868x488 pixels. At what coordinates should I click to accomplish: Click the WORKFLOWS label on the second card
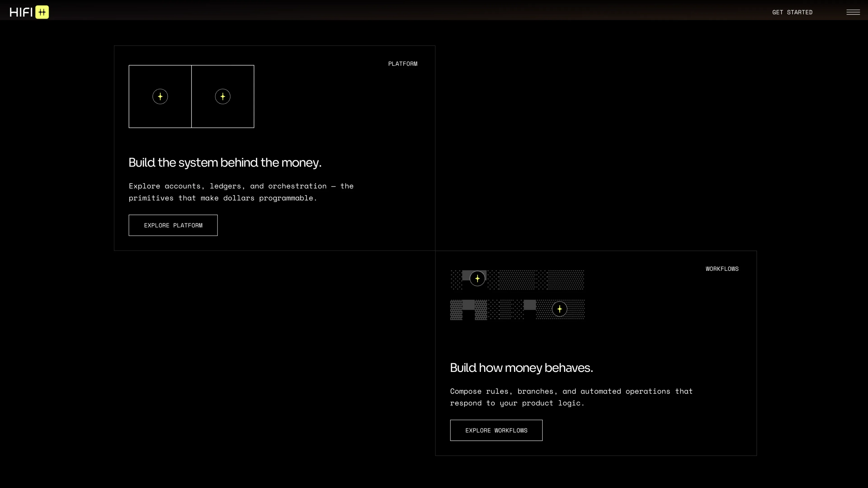pos(722,269)
